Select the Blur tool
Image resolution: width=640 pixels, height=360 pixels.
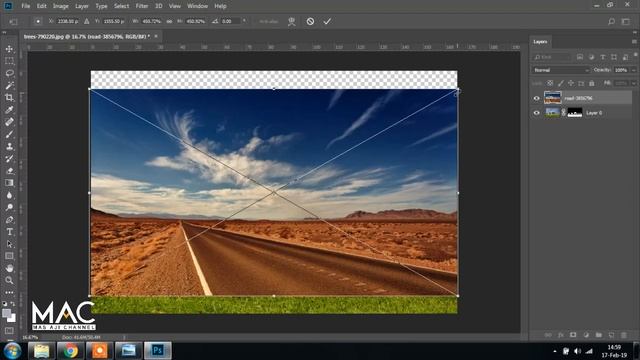(9, 195)
